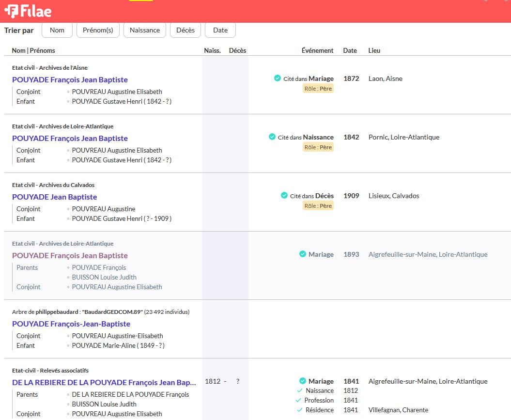Click spouse "POUVREAU Augustine-Elisabeth" in the tree entry
This screenshot has width=511, height=420.
(x=117, y=336)
